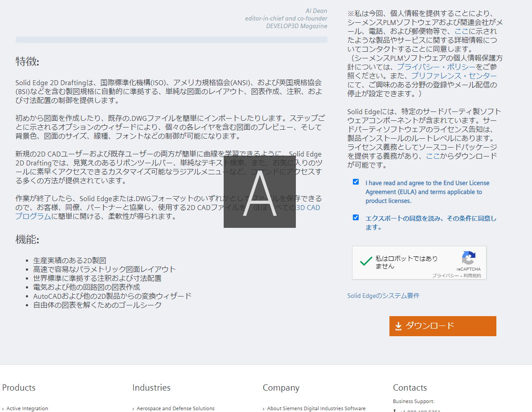Open the プライバシー・ポリシー link
Screen dimensions: 532x412
click(436, 66)
